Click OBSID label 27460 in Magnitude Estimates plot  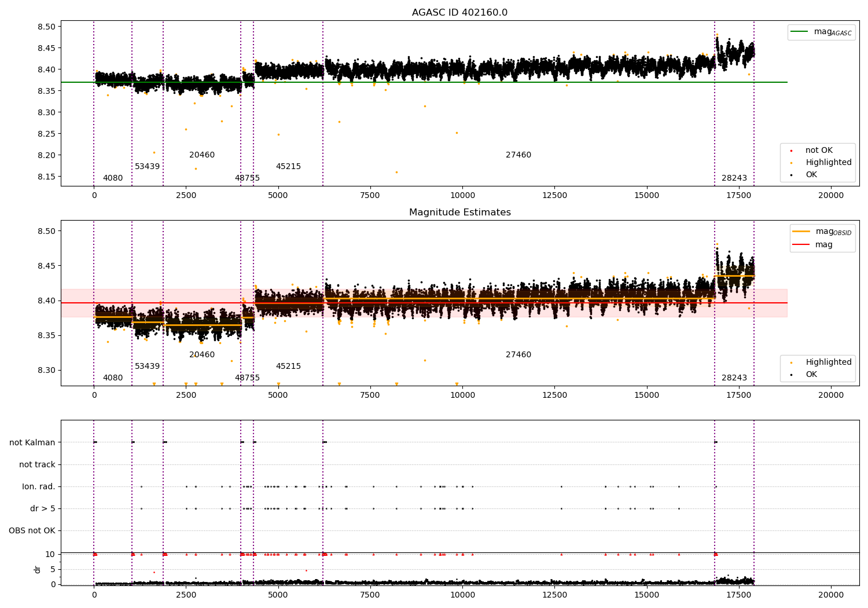click(518, 355)
